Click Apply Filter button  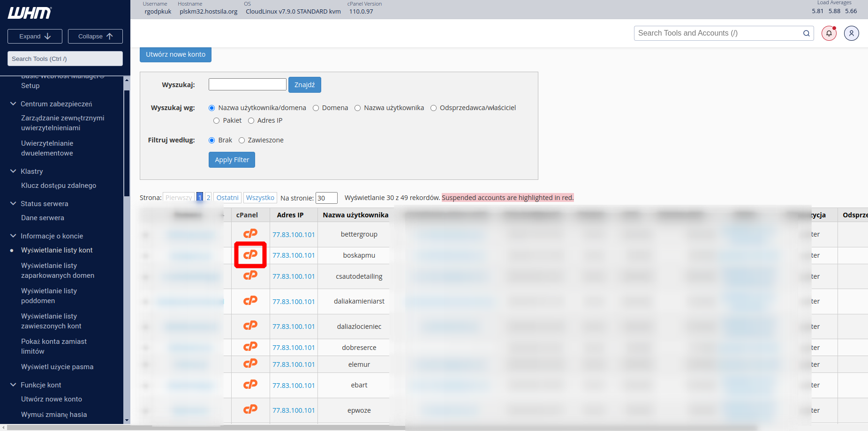tap(232, 160)
